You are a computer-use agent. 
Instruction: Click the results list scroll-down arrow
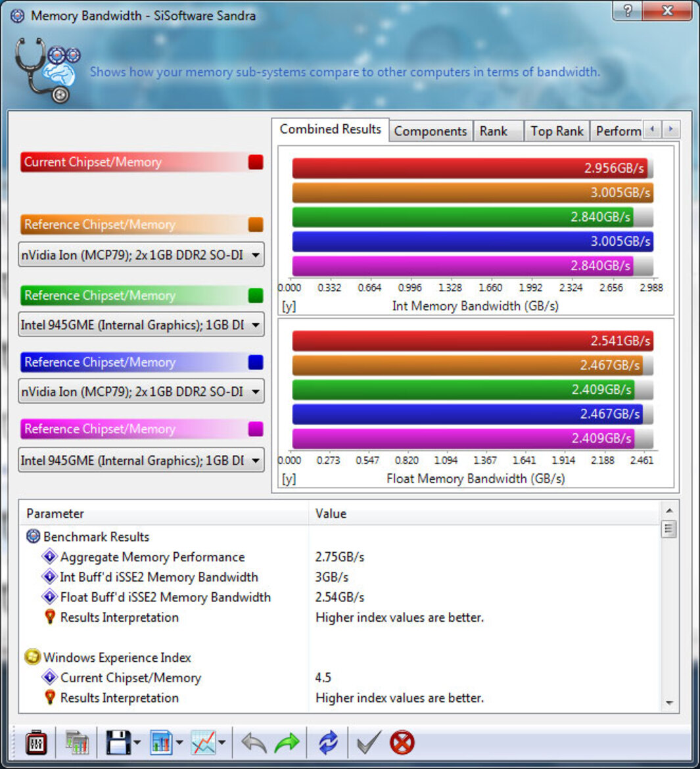pyautogui.click(x=669, y=703)
